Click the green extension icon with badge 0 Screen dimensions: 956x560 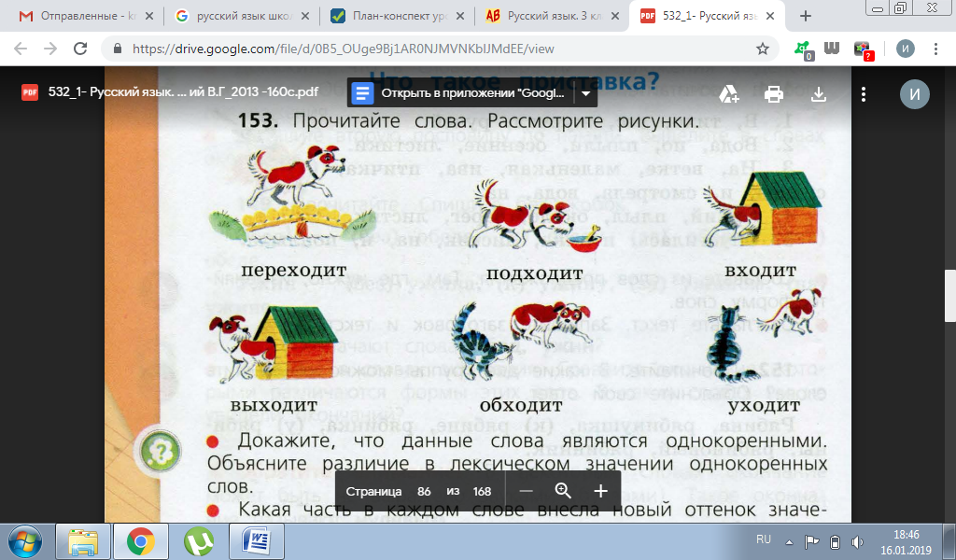click(x=804, y=50)
